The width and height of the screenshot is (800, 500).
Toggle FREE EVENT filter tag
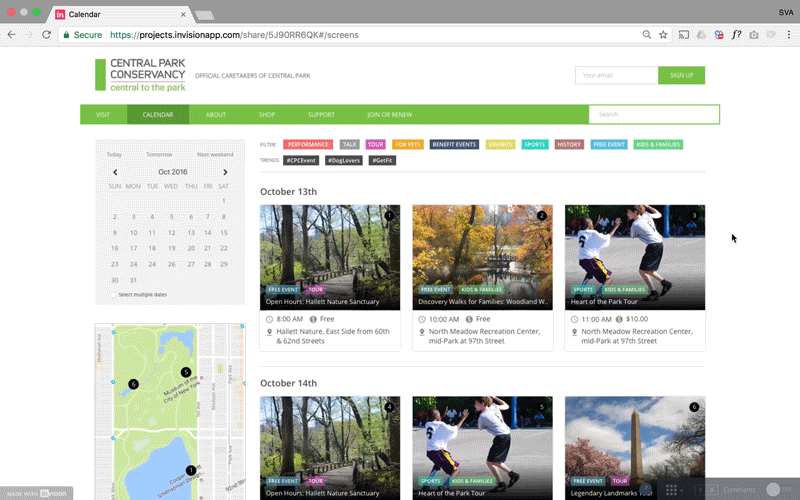609,144
